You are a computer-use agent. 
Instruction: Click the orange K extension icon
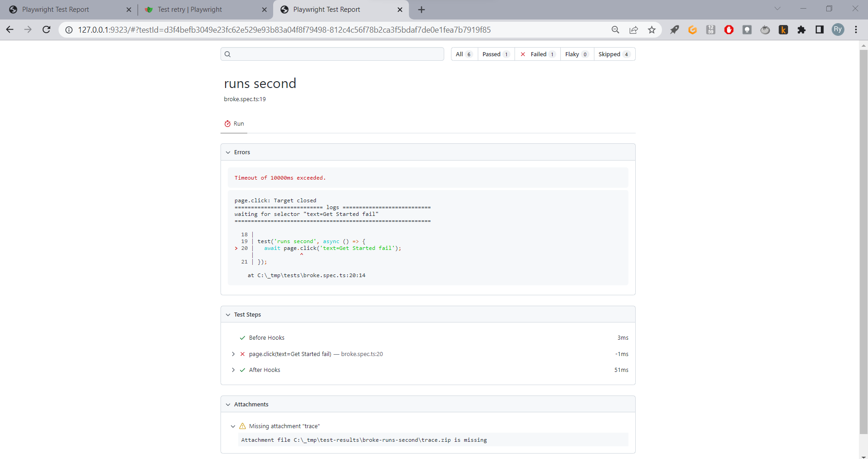pyautogui.click(x=783, y=30)
